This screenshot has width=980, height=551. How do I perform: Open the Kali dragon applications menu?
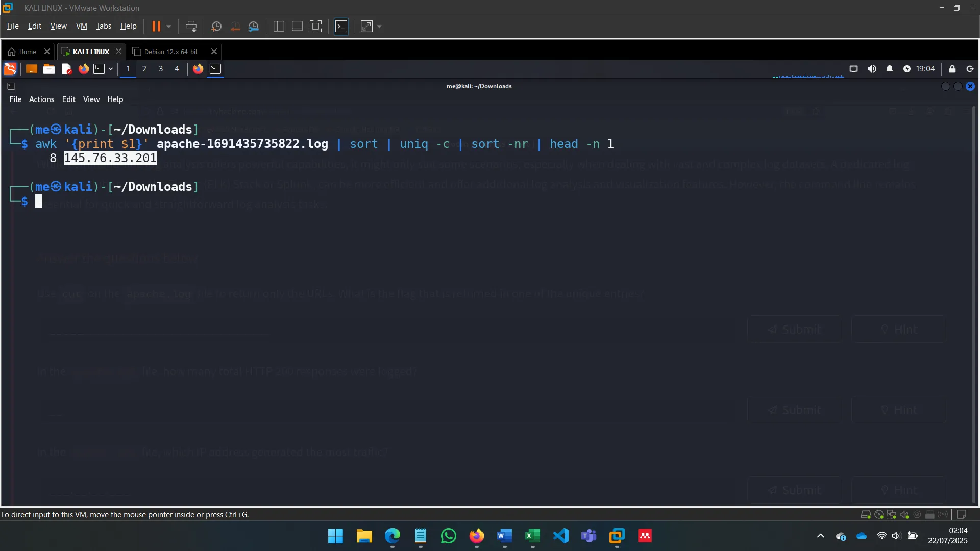[10, 69]
